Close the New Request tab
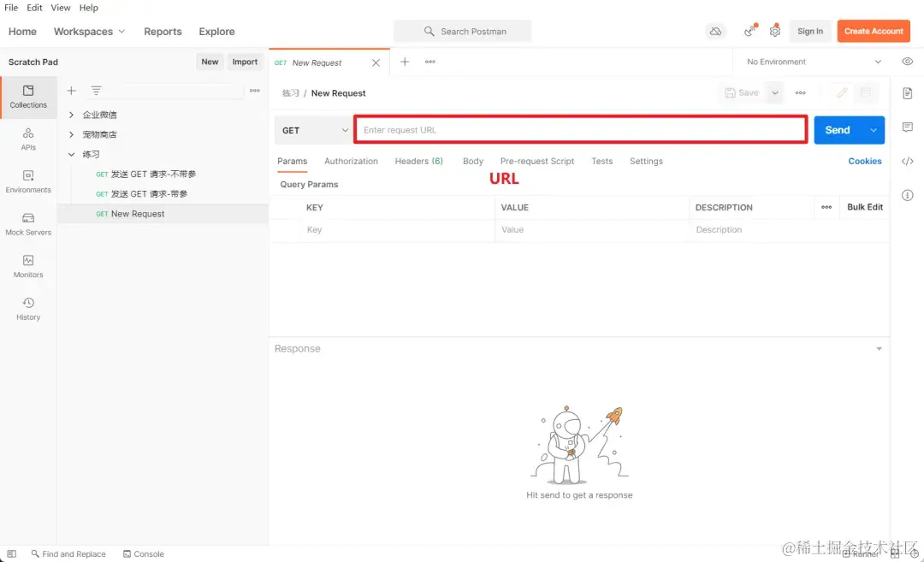The width and height of the screenshot is (924, 562). (376, 63)
